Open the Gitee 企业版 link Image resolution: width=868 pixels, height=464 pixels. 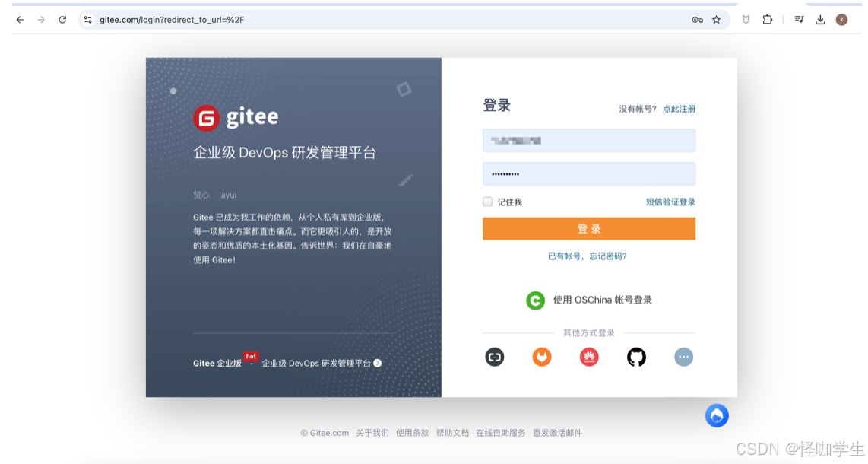click(x=217, y=364)
